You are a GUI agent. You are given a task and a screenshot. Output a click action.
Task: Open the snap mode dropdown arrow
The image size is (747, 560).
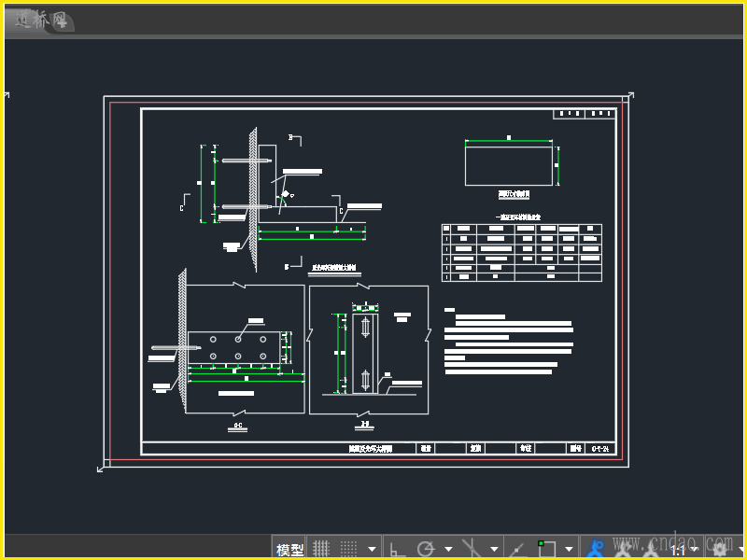click(373, 549)
